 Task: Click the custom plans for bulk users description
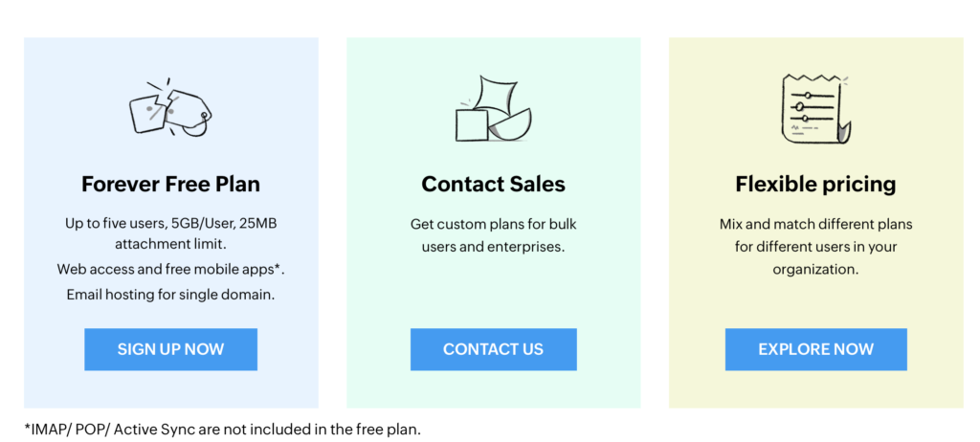click(x=493, y=235)
